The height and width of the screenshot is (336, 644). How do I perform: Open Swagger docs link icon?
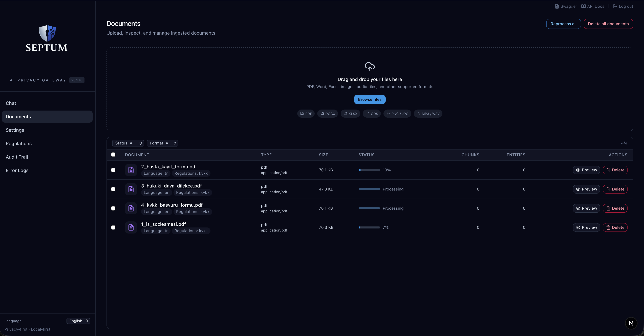[557, 7]
